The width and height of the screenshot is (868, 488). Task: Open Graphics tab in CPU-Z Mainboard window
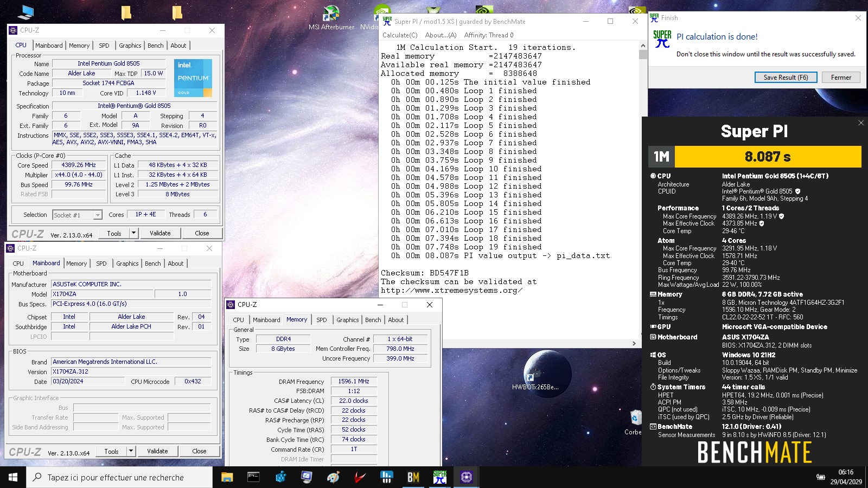pos(127,264)
